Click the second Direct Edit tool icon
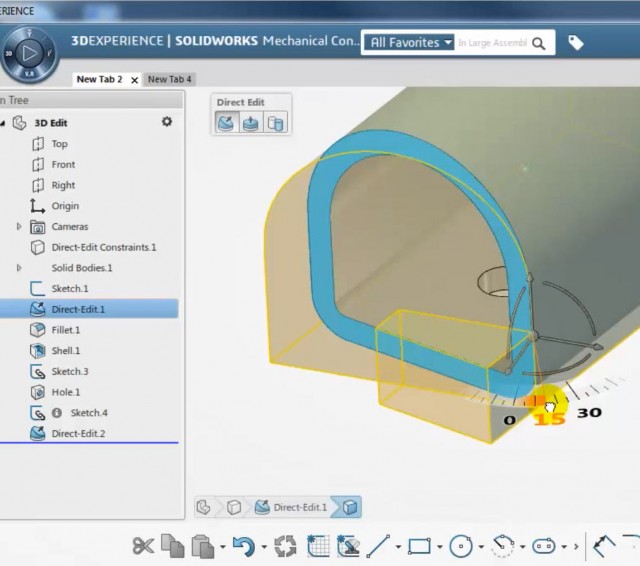The image size is (640, 566). pyautogui.click(x=251, y=122)
